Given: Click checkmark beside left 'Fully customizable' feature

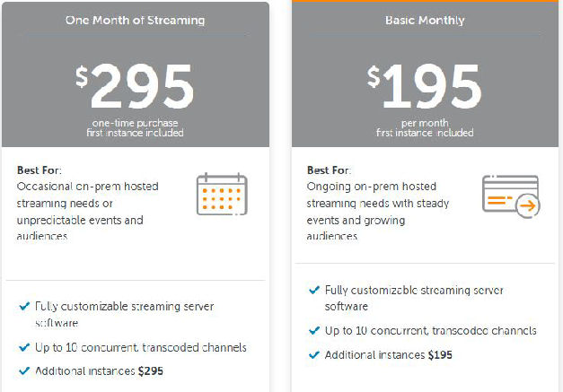Looking at the screenshot, I should (x=23, y=306).
